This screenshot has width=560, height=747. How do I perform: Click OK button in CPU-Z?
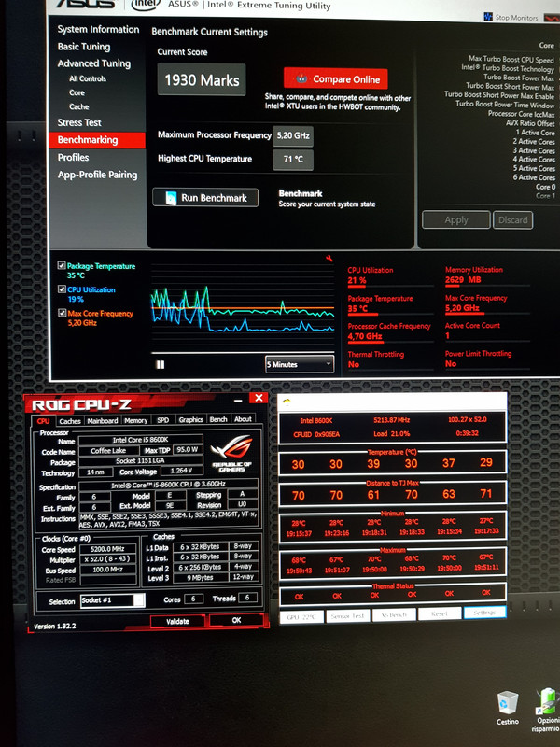236,620
